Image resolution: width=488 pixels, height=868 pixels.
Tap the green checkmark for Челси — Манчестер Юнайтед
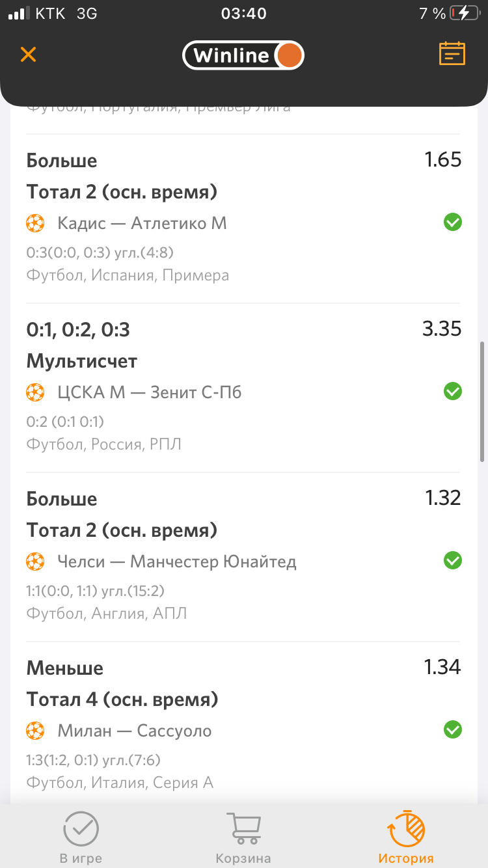[x=452, y=560]
